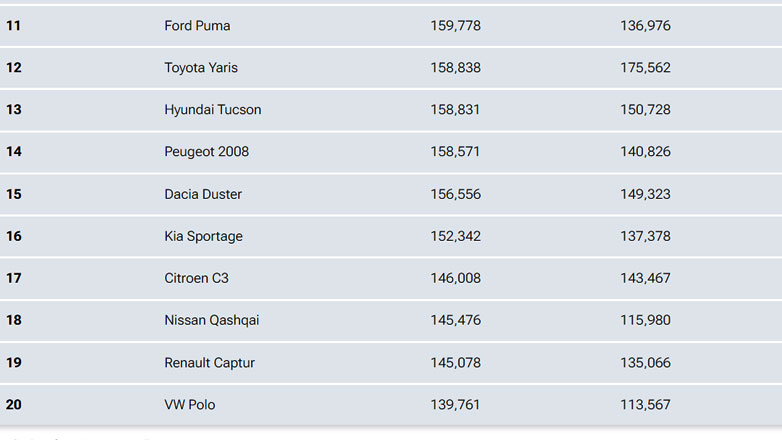Click the 156,556 Dacia Duster figure
782x440 pixels.
pyautogui.click(x=455, y=194)
